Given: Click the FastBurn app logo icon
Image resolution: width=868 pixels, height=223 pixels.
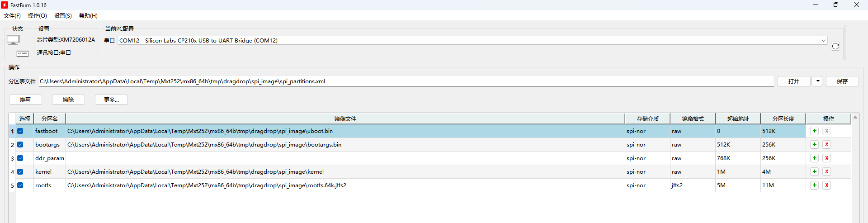Looking at the screenshot, I should pos(5,5).
